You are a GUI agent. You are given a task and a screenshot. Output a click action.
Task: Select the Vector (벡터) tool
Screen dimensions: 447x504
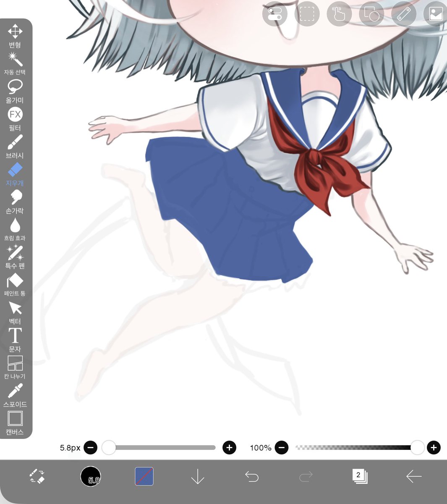15,312
